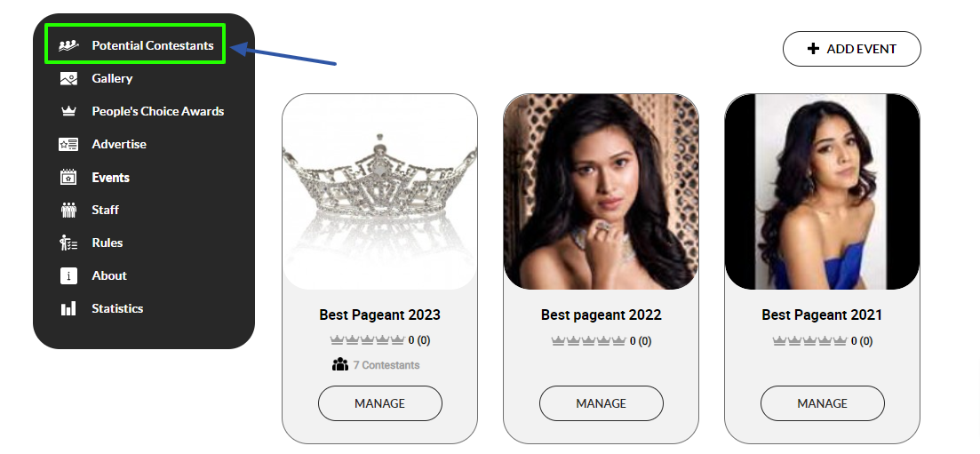
Task: Open Gallery via the picture icon
Action: click(68, 78)
